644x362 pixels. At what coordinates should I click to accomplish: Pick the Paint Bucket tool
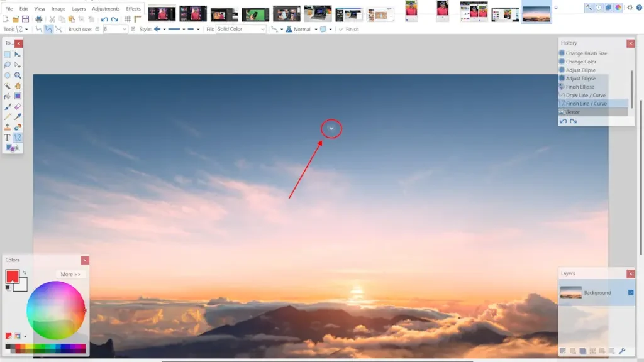coord(8,96)
